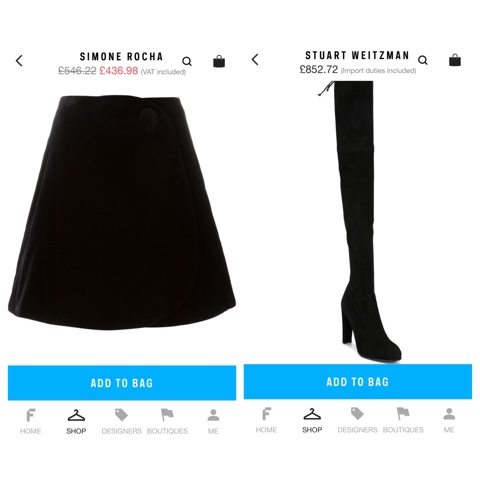This screenshot has height=480, width=480.
Task: Tap the black velvet skirt product image
Action: coord(122,213)
